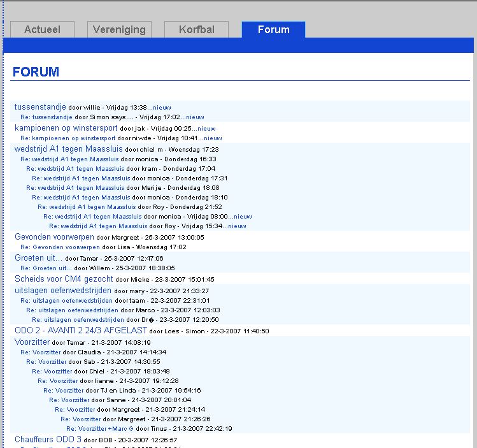The width and height of the screenshot is (477, 448).
Task: Open the 'kampioenen op wintersport' thread by jak
Action: 66,127
